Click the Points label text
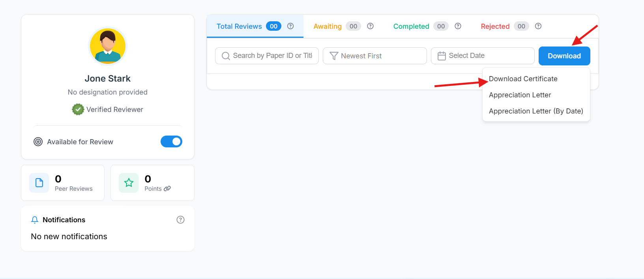This screenshot has height=279, width=644. click(x=153, y=189)
